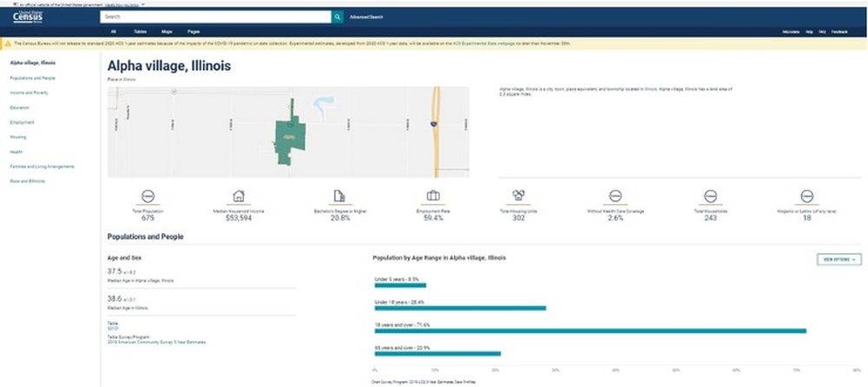Viewport: 868px width, 387px height.
Task: Switch to the Maps tab
Action: [167, 31]
